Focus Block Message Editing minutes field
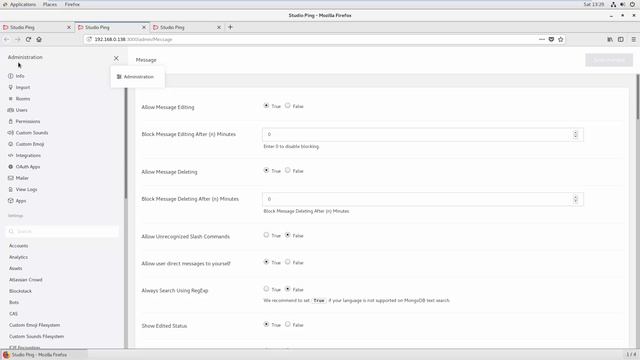Screen dimensions: 640x360 pyautogui.click(x=422, y=134)
